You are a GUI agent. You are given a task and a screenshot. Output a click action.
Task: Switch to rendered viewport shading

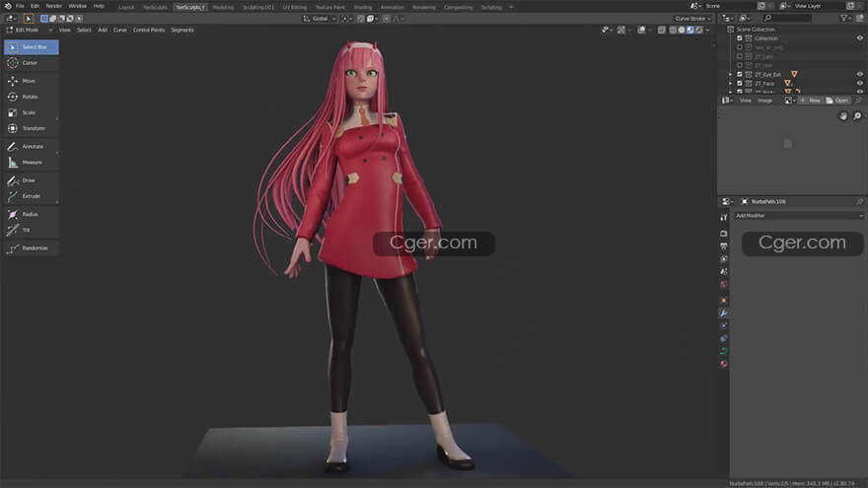(x=699, y=30)
